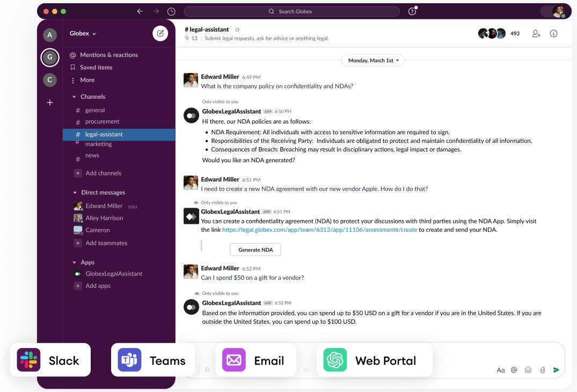Open the help question mark icon
Viewport: 577px width, 392px height.
coord(412,11)
